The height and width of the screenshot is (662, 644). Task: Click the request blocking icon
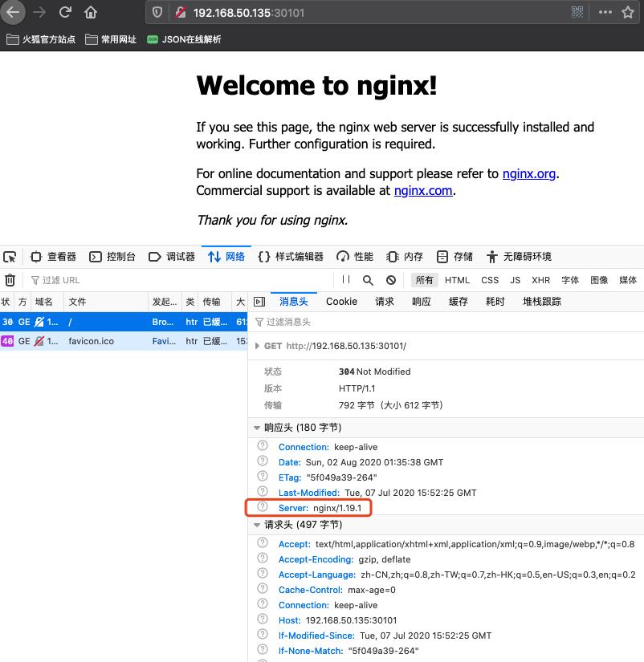coord(391,280)
